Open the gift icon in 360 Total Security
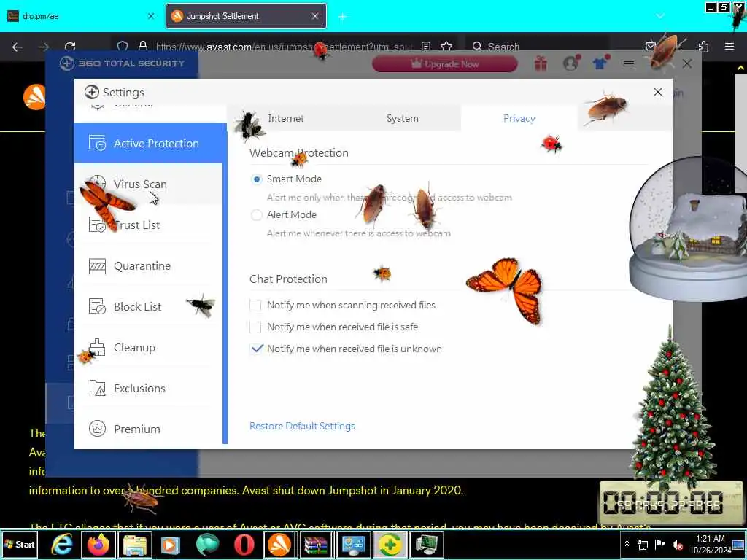 [541, 63]
